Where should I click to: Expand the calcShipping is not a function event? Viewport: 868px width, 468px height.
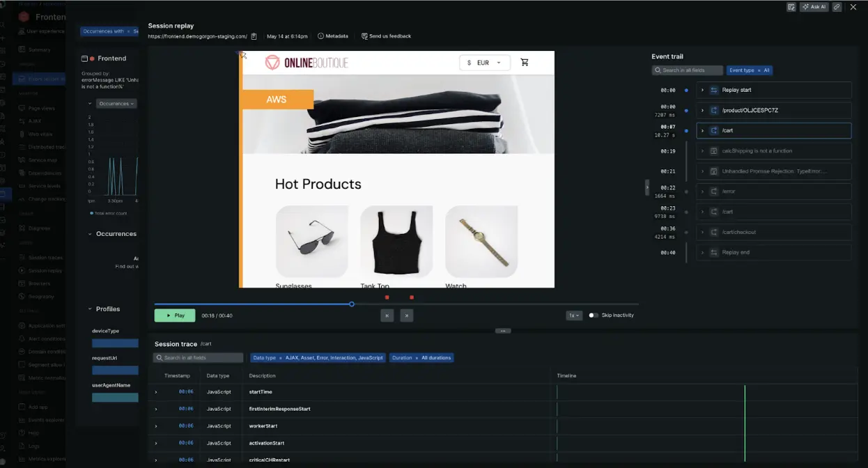702,151
